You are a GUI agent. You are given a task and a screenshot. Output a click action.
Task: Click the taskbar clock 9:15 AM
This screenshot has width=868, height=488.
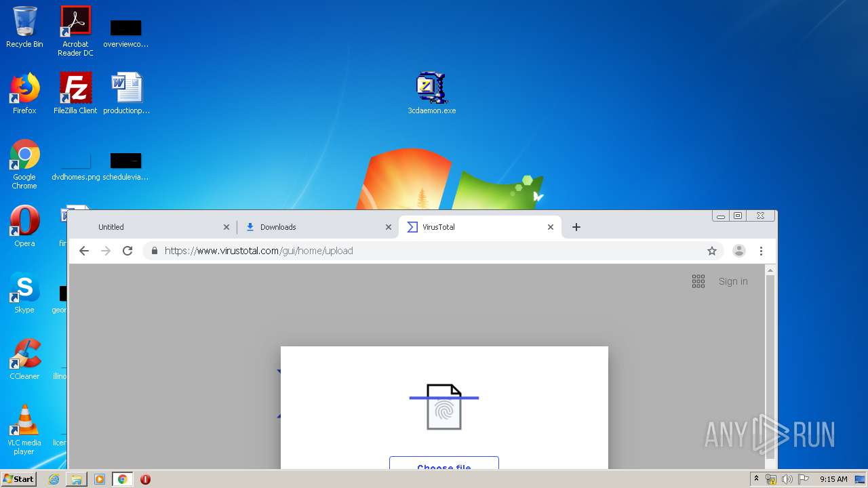click(x=833, y=479)
